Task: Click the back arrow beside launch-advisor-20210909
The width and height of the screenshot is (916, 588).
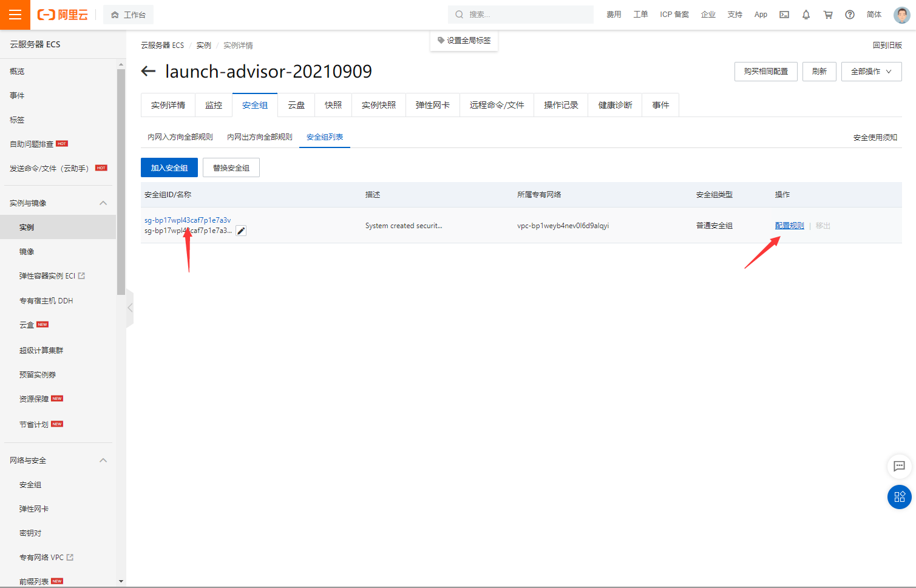Action: (148, 71)
